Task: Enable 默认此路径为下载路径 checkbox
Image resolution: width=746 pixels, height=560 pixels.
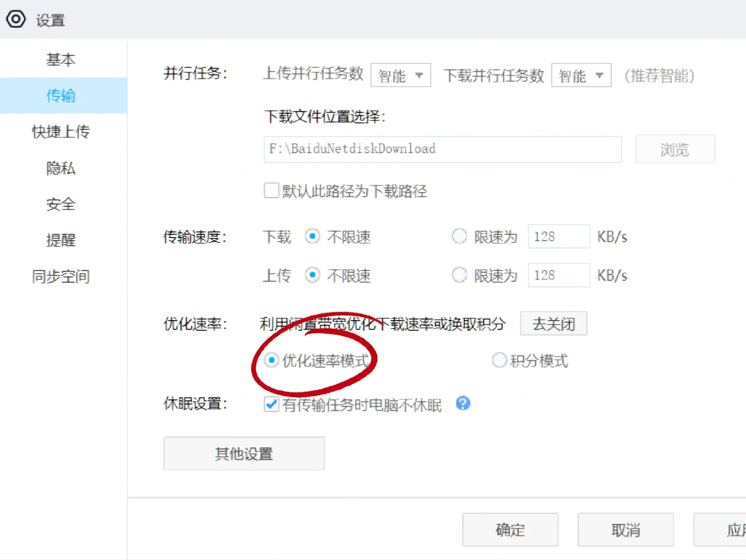Action: (x=271, y=190)
